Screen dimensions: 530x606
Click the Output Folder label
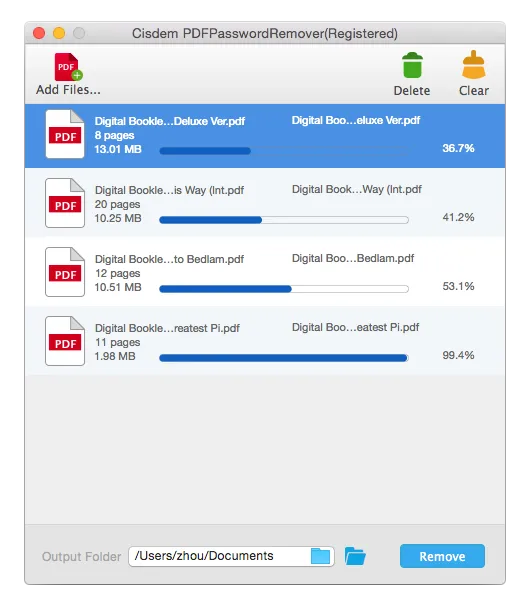pos(81,557)
